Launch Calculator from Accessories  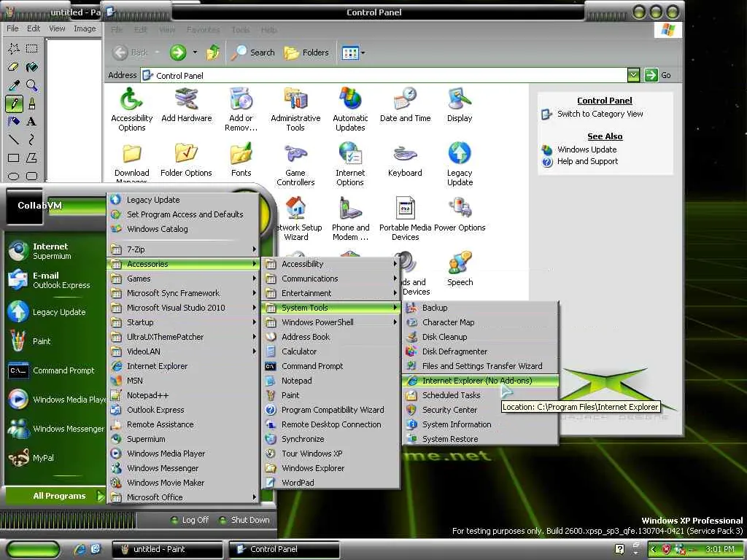click(x=331, y=351)
